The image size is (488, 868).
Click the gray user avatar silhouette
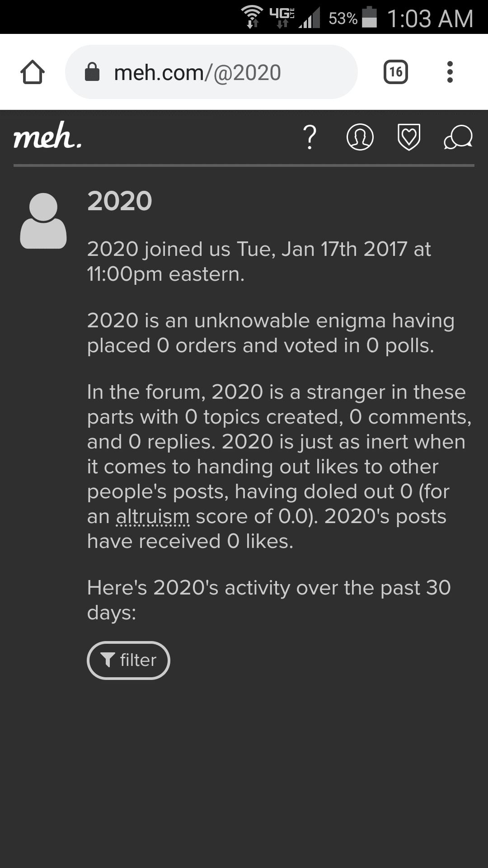43,221
